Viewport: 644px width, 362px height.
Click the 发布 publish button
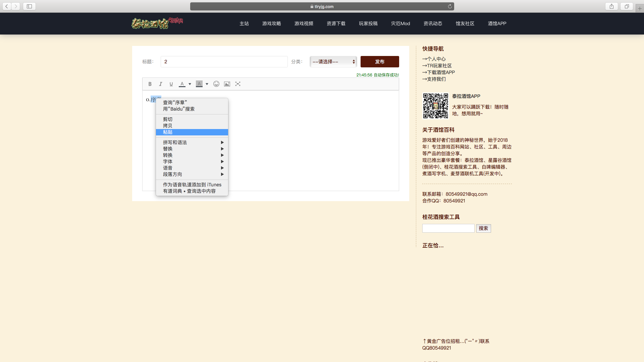pyautogui.click(x=380, y=62)
